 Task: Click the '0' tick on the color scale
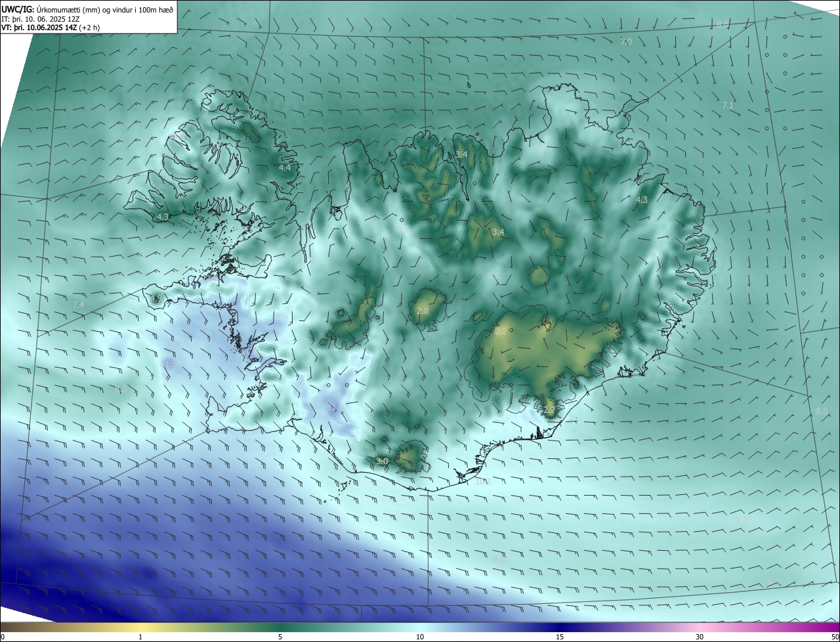pos(3,637)
